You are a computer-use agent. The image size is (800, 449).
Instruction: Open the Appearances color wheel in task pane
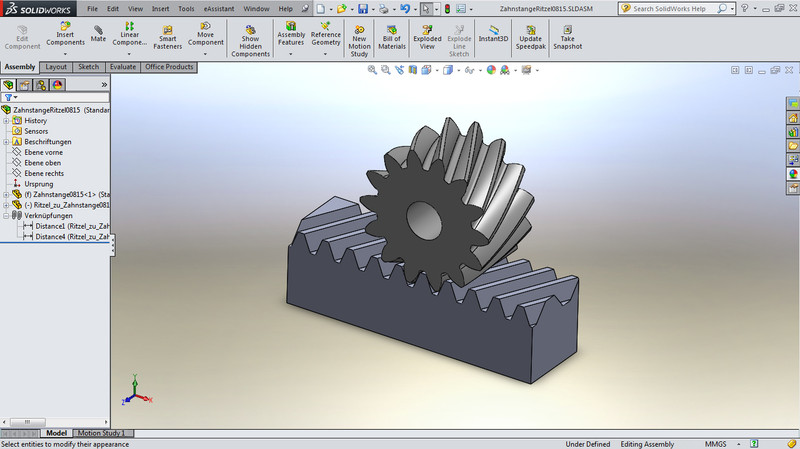(793, 173)
